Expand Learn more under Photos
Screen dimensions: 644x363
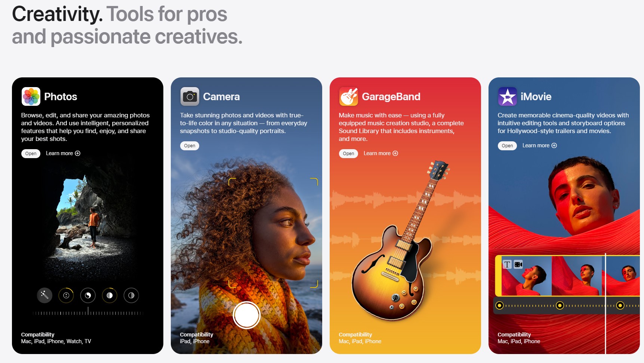point(63,153)
